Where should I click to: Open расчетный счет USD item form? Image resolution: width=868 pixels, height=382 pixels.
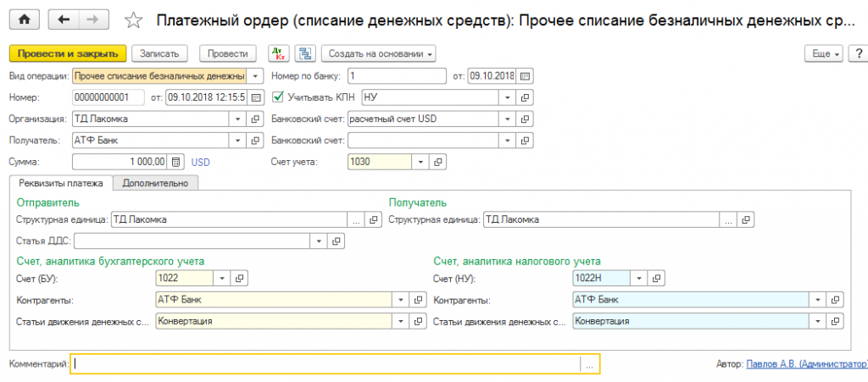(526, 119)
